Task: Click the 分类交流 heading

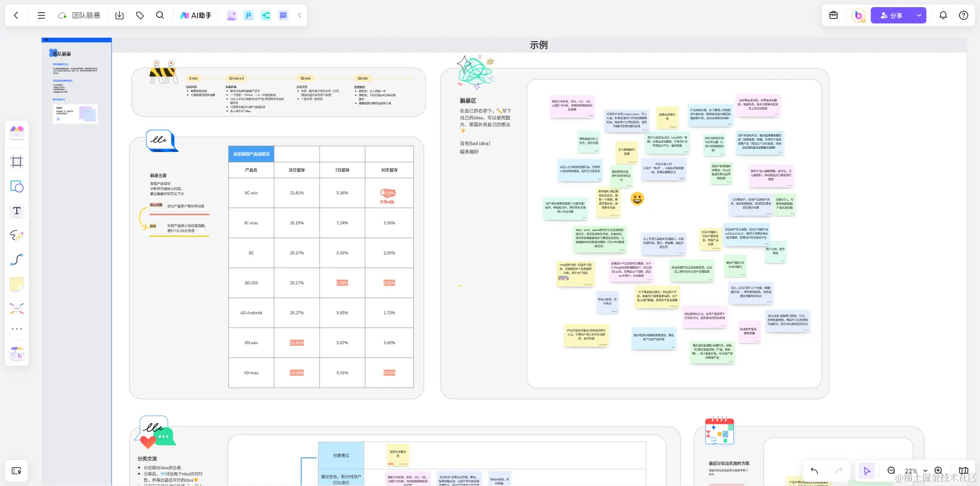Action: [147, 458]
